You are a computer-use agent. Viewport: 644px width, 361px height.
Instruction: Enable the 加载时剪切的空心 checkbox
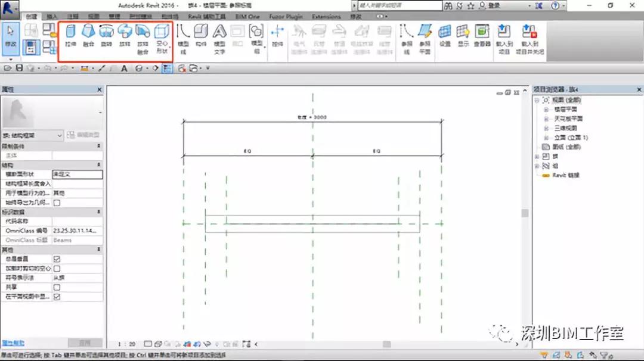pyautogui.click(x=57, y=269)
